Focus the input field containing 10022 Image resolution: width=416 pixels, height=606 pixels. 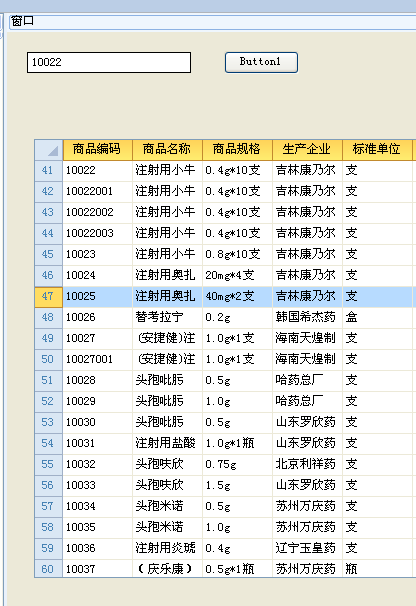tap(109, 62)
